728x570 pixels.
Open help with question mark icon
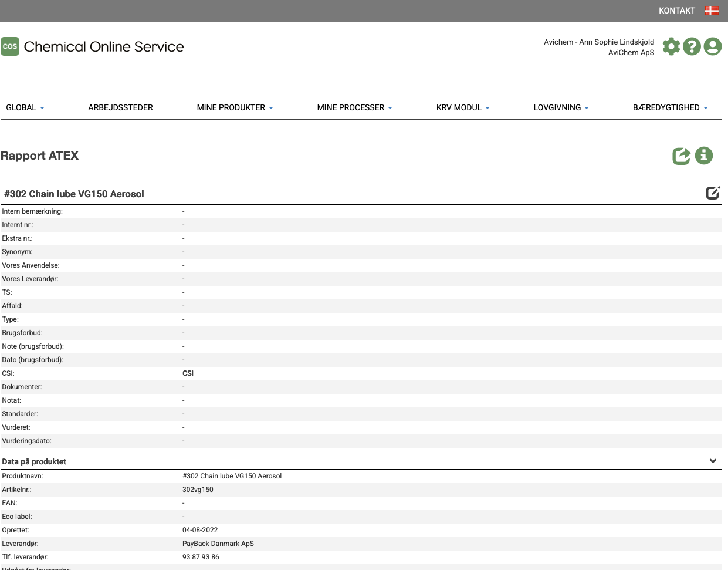(692, 46)
